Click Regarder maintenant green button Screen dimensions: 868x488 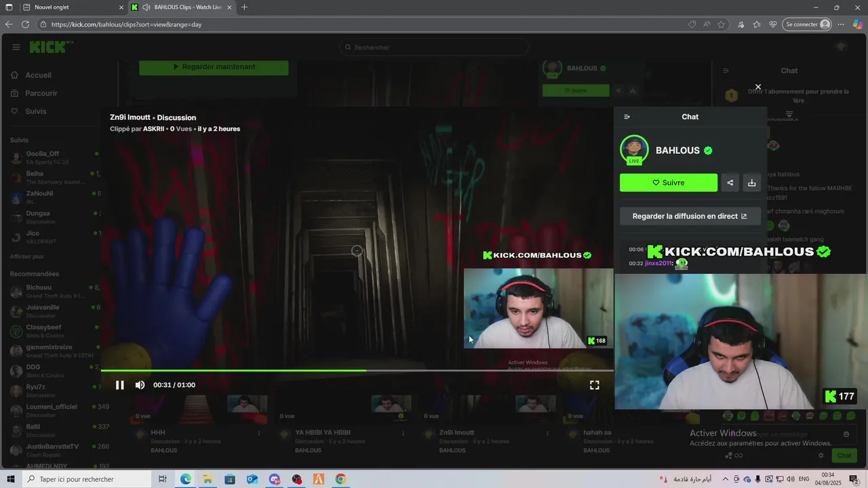(x=214, y=67)
